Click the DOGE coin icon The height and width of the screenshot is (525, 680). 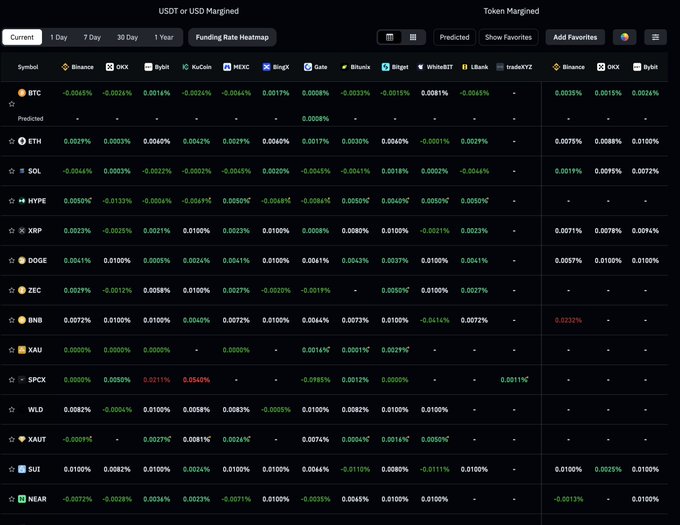click(22, 261)
